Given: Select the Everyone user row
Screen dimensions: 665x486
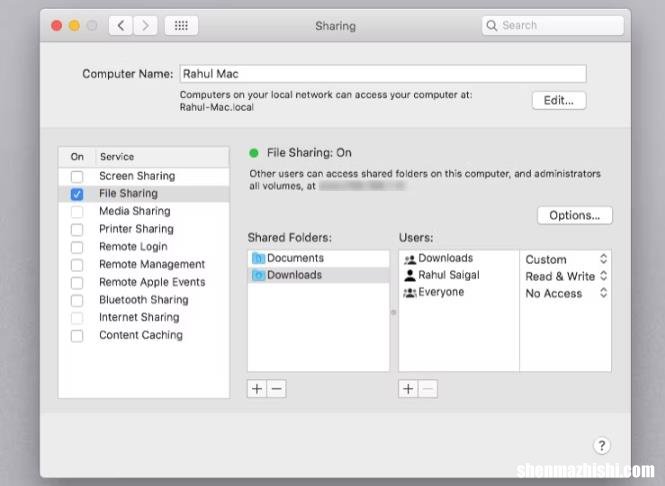Looking at the screenshot, I should click(459, 292).
